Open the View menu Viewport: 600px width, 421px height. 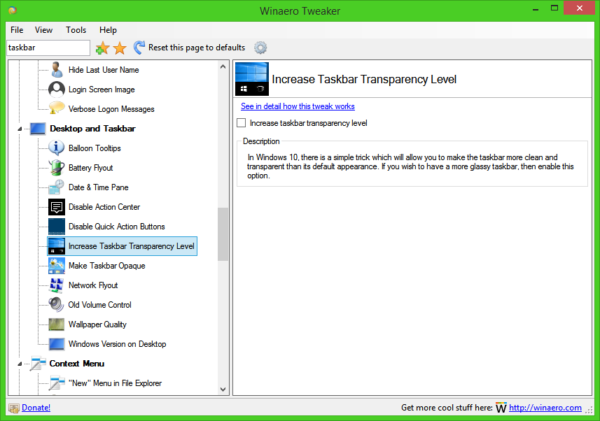[x=44, y=30]
